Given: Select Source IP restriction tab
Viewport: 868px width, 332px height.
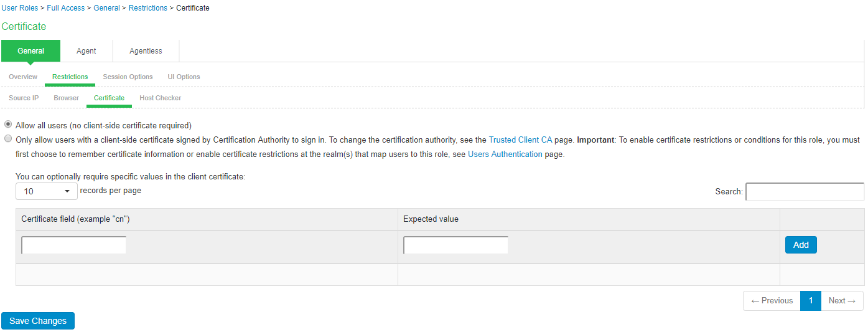Looking at the screenshot, I should (24, 98).
